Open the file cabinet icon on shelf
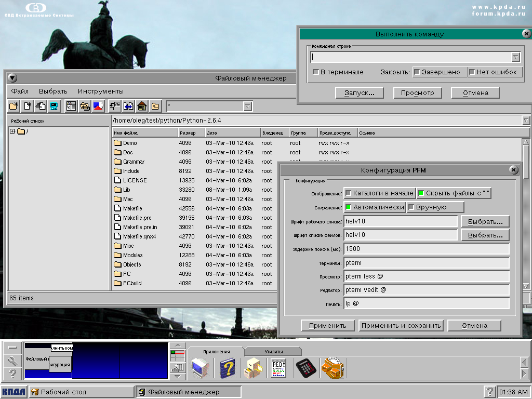 tap(254, 368)
